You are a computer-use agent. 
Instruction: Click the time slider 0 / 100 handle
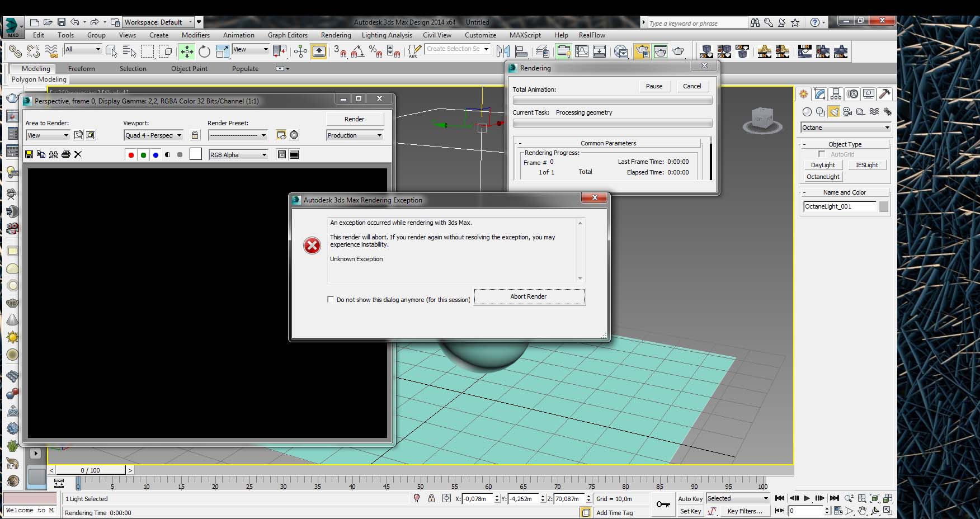point(91,470)
